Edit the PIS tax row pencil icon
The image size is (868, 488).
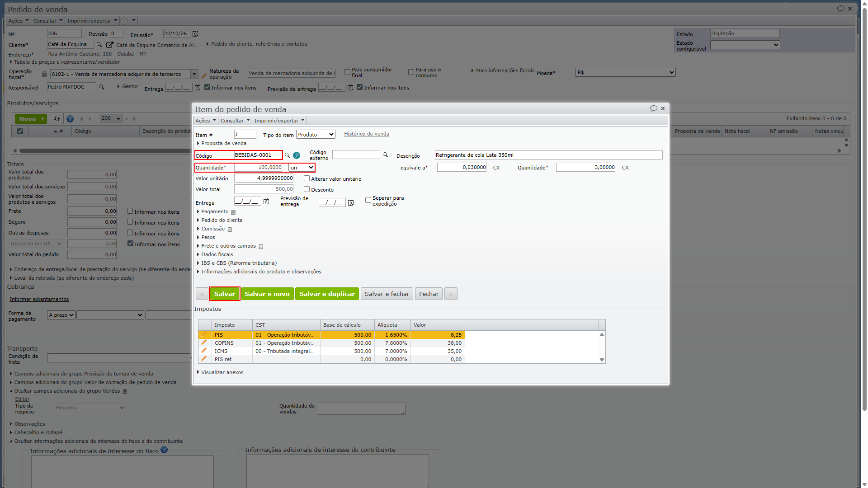coord(204,334)
